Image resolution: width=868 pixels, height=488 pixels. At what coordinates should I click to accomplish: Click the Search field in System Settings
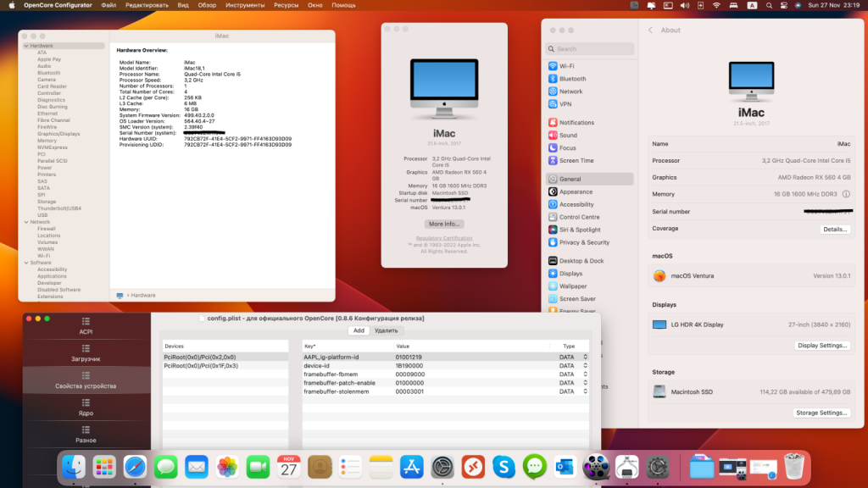click(x=590, y=49)
